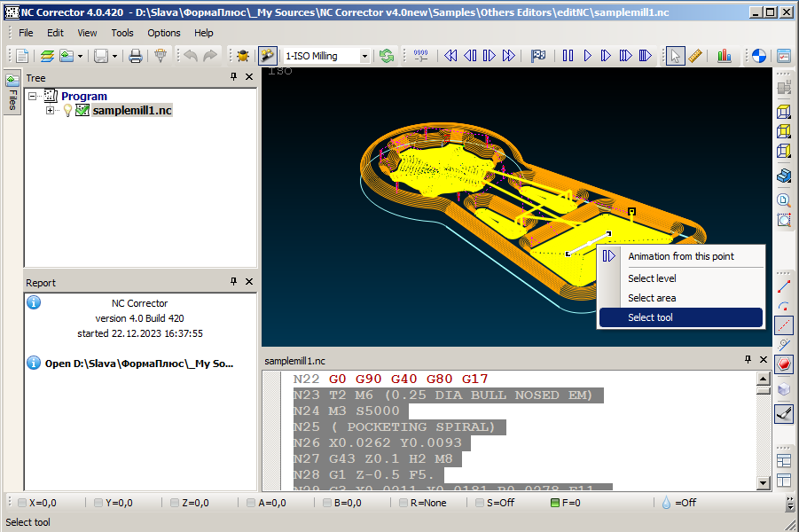Open the Help menu

[203, 33]
